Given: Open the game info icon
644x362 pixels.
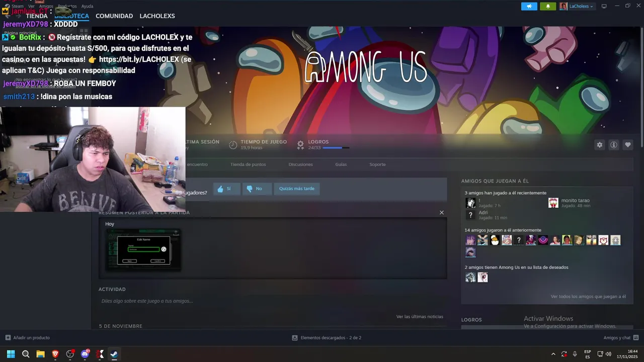Looking at the screenshot, I should click(x=614, y=145).
